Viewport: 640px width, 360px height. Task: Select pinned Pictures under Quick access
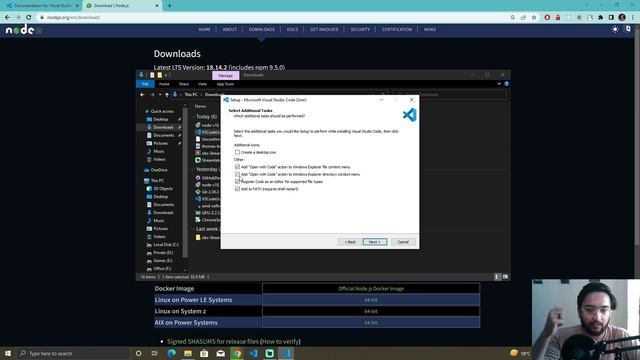[160, 143]
